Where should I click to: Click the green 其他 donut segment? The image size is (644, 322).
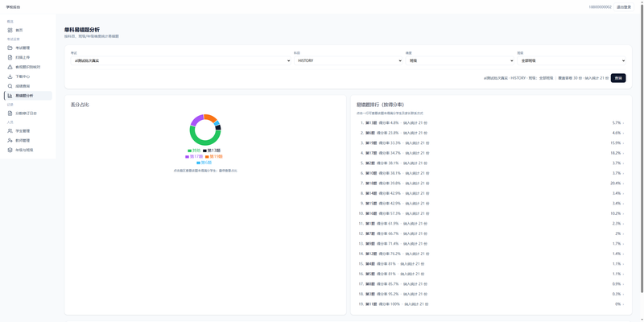point(202,142)
